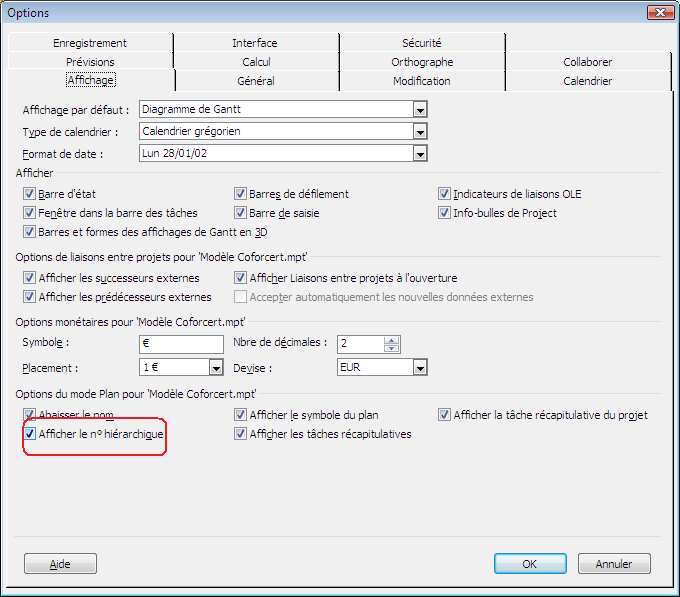Image resolution: width=680 pixels, height=597 pixels.
Task: Open the Calendrier tab
Action: [587, 81]
